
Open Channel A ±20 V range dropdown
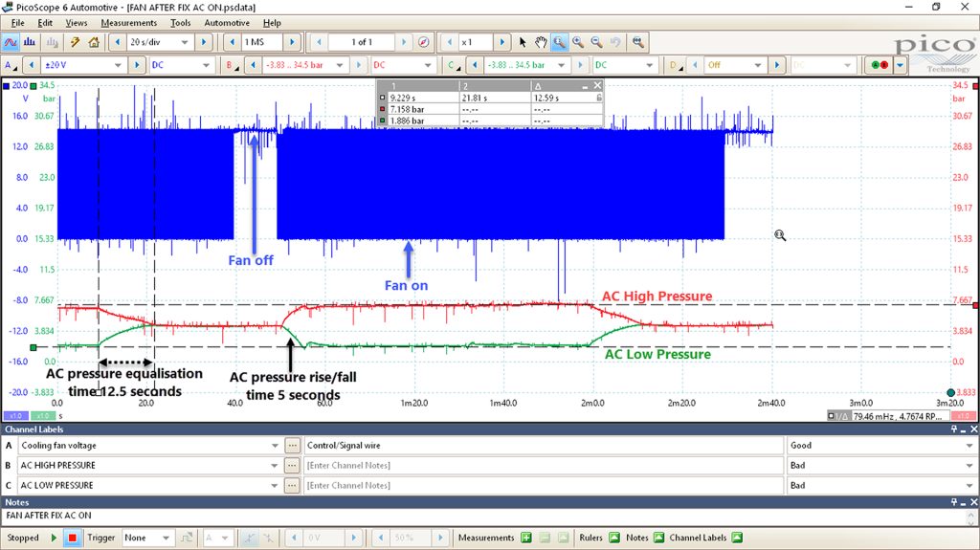tap(118, 65)
